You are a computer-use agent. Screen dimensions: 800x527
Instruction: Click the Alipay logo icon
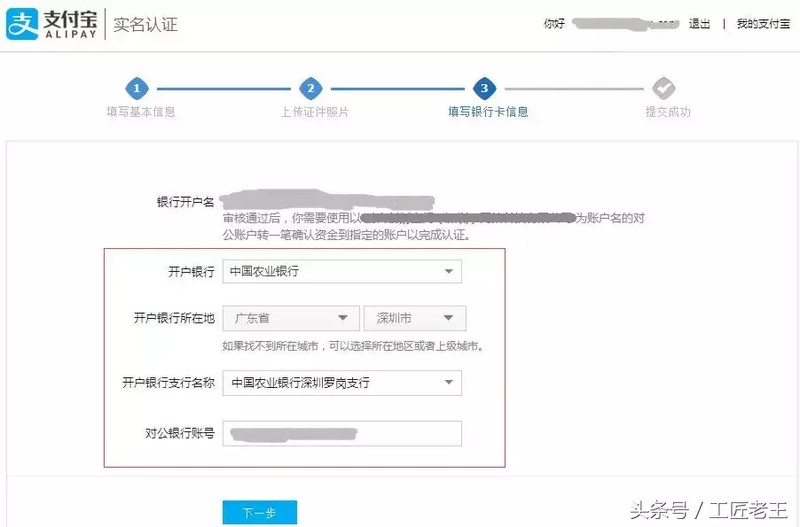pos(22,23)
